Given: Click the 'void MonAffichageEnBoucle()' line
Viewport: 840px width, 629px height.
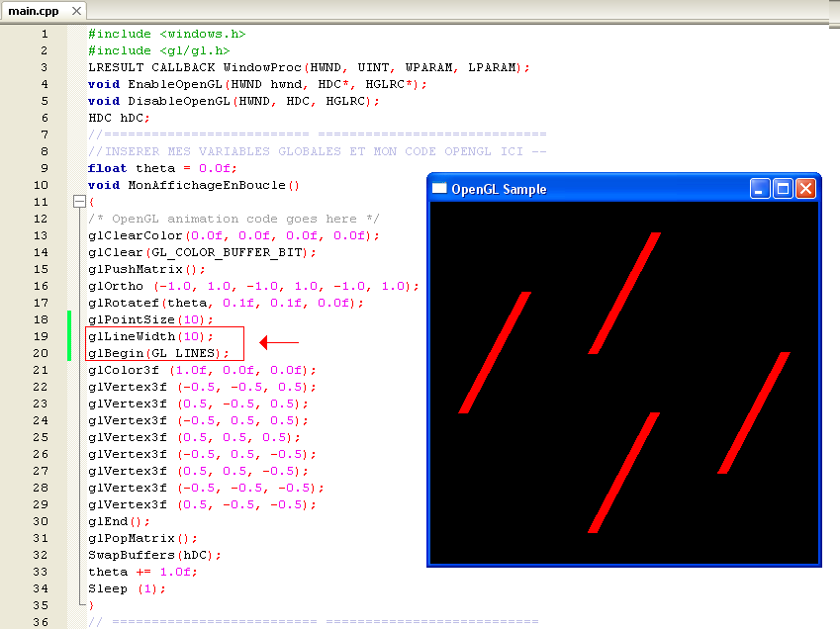Looking at the screenshot, I should point(193,185).
